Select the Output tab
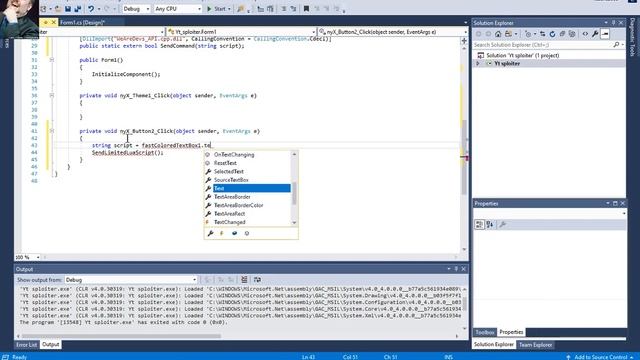Screen dimensions: 640x360 point(51,344)
